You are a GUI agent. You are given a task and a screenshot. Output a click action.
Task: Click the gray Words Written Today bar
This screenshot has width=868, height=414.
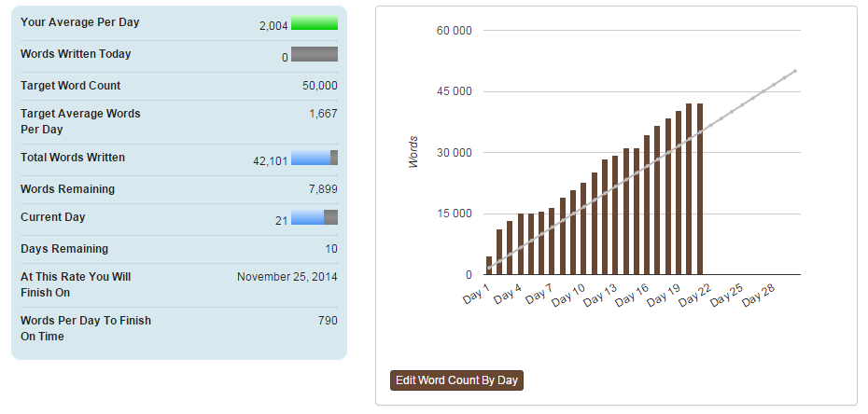[315, 54]
